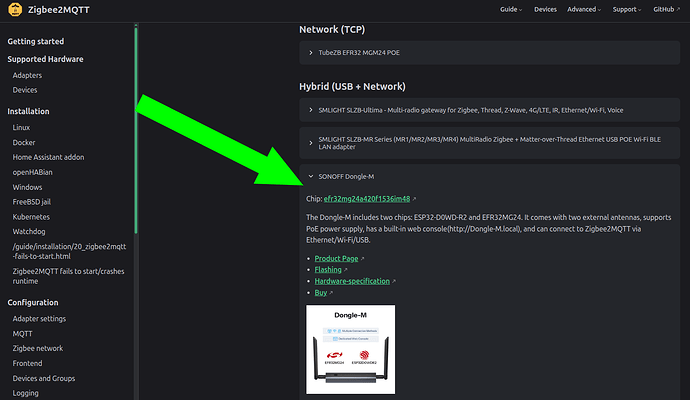
Task: Open the Support dropdown menu
Action: pyautogui.click(x=627, y=9)
